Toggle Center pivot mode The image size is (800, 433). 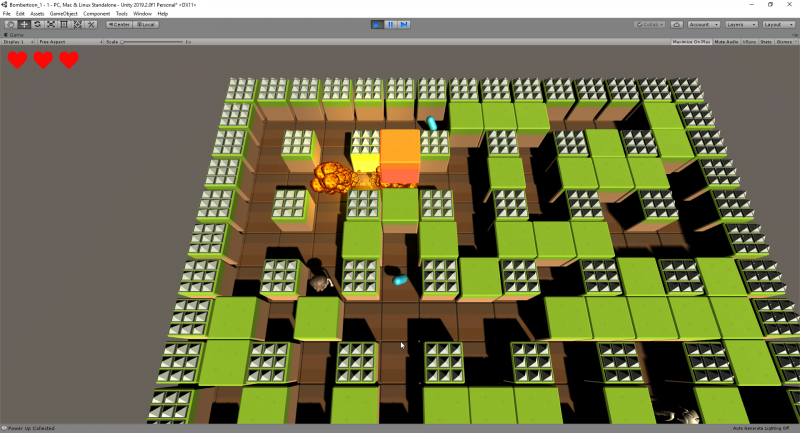tap(119, 24)
